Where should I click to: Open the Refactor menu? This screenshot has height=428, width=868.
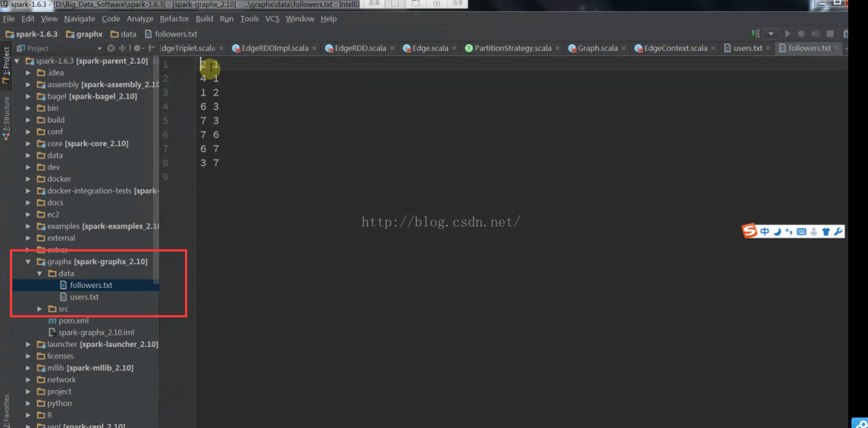click(174, 18)
